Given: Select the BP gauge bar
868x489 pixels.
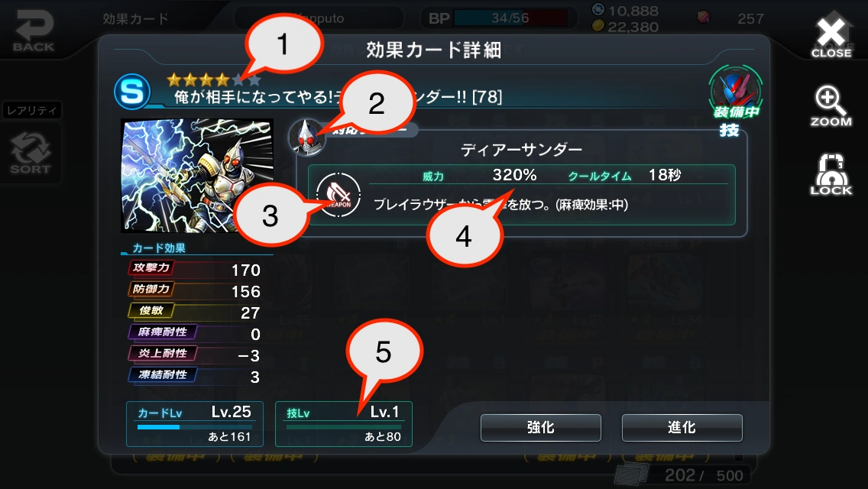Looking at the screenshot, I should tap(510, 18).
